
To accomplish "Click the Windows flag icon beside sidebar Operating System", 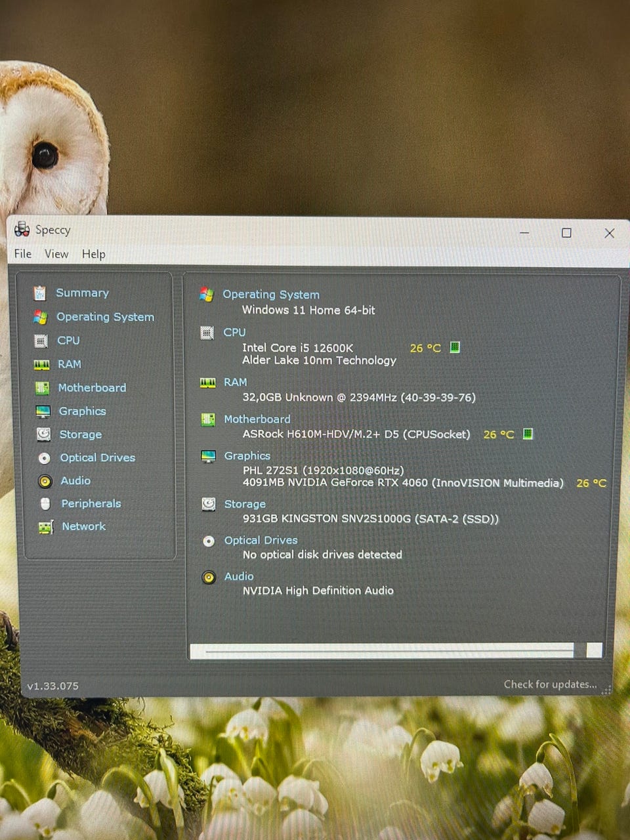I will tap(41, 317).
